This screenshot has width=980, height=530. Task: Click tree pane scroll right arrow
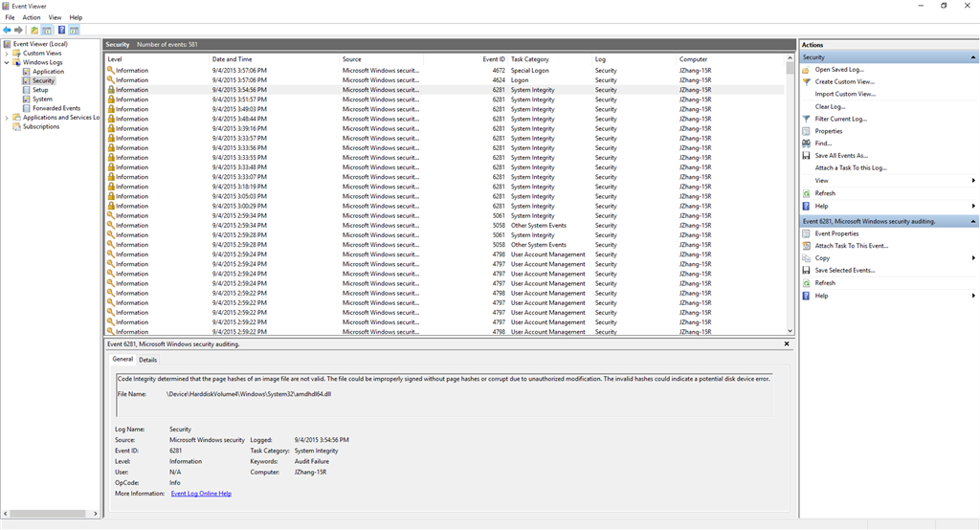[x=96, y=514]
